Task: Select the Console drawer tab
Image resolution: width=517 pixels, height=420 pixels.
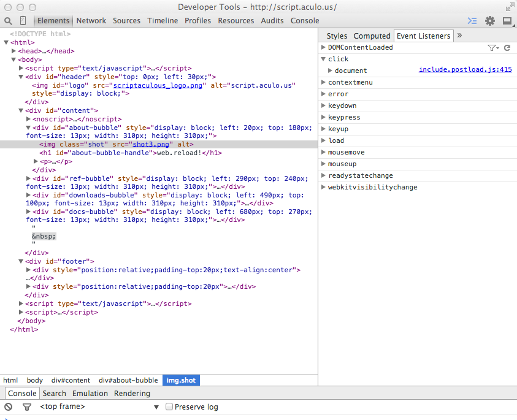Action: pos(22,393)
